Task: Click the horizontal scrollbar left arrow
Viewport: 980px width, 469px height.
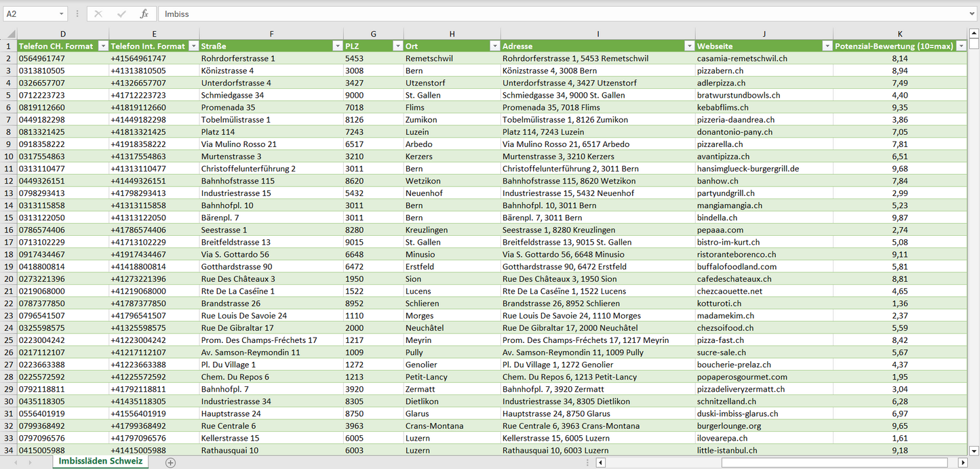Action: tap(600, 462)
